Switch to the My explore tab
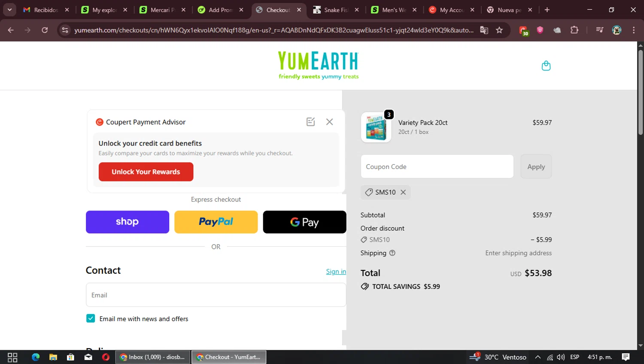Image resolution: width=644 pixels, height=364 pixels. click(104, 10)
